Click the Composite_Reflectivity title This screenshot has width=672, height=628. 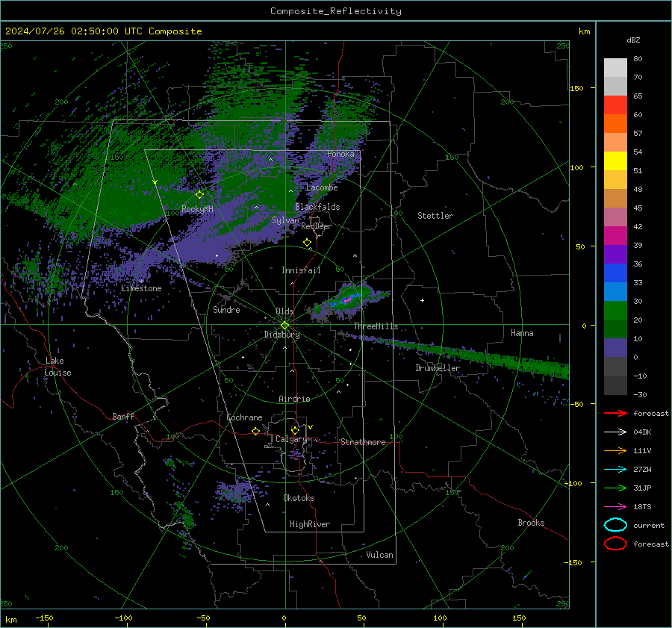336,11
